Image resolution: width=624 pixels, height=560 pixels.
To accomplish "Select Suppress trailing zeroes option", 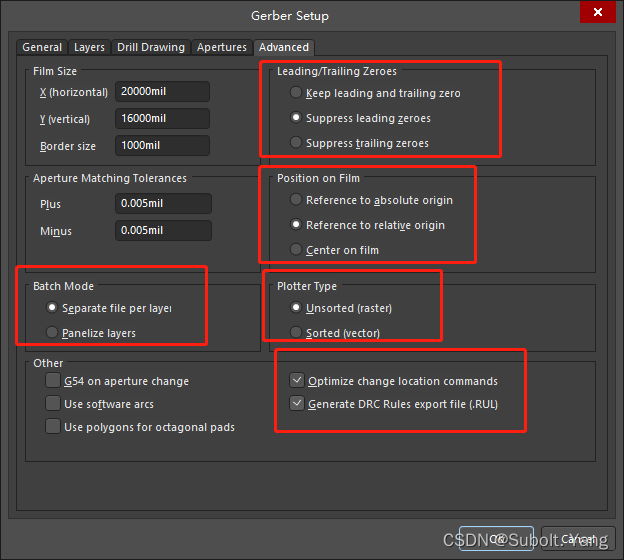I will [296, 143].
